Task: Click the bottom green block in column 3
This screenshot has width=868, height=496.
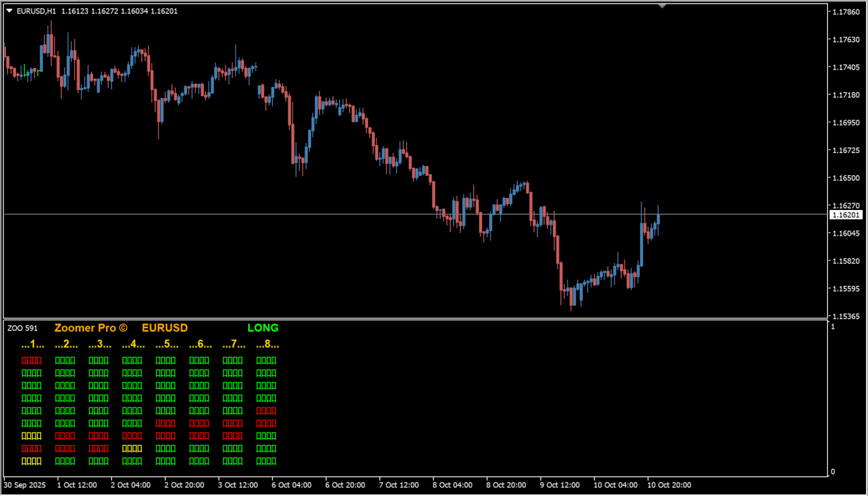Action: tap(99, 461)
